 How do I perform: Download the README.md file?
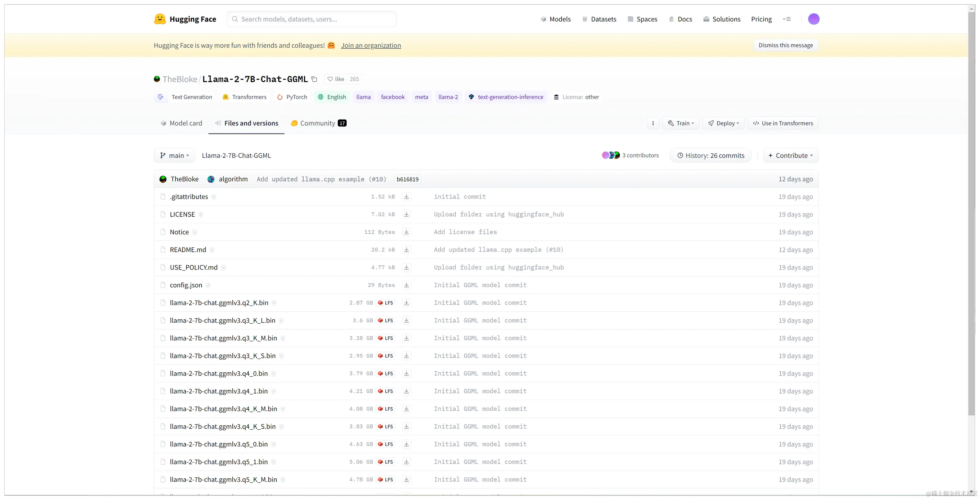tap(406, 250)
